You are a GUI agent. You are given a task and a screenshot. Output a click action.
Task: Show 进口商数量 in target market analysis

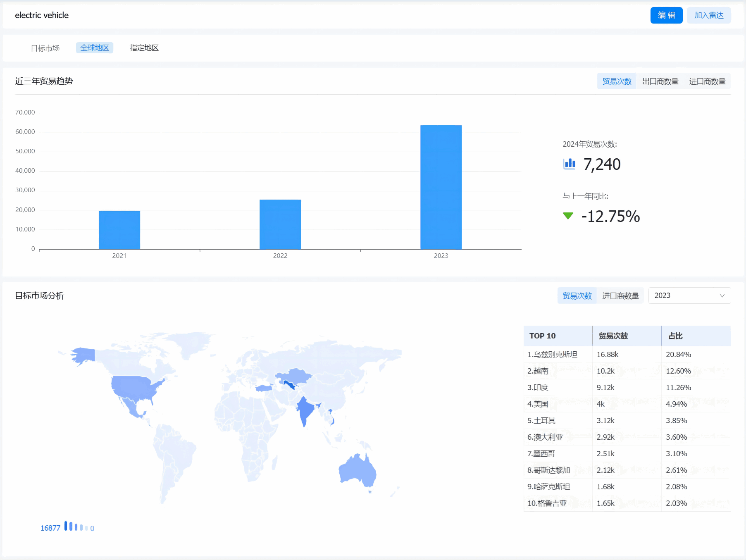[620, 296]
